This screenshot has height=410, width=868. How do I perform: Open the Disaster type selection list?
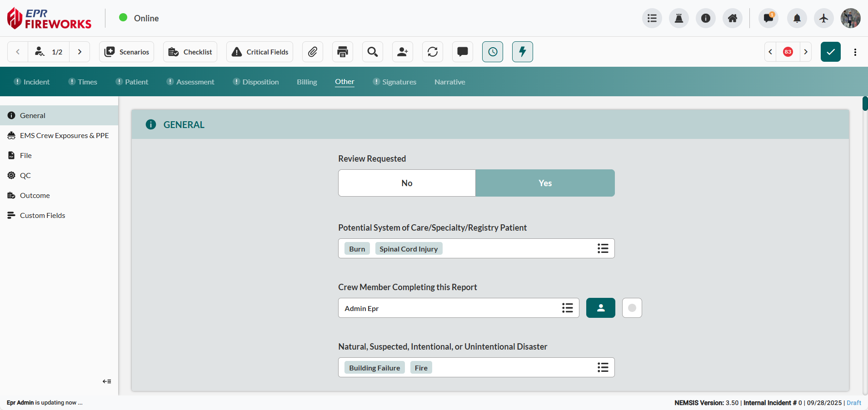click(603, 367)
